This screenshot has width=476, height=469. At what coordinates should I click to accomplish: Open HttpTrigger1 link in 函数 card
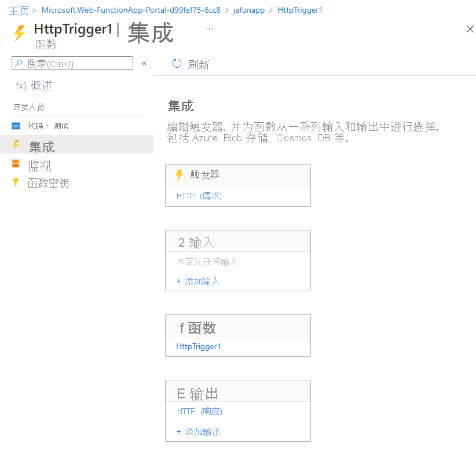(x=199, y=346)
